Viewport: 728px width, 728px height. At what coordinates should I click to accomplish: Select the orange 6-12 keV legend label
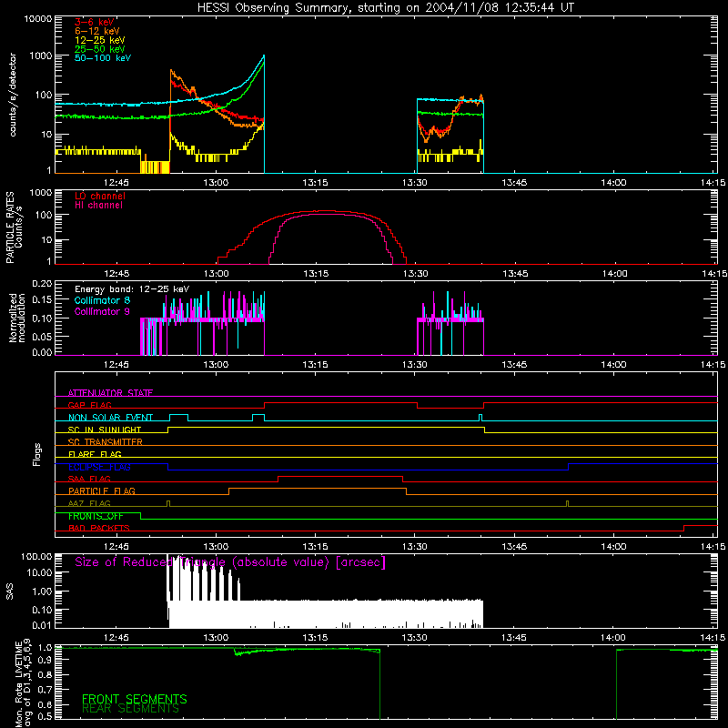97,31
